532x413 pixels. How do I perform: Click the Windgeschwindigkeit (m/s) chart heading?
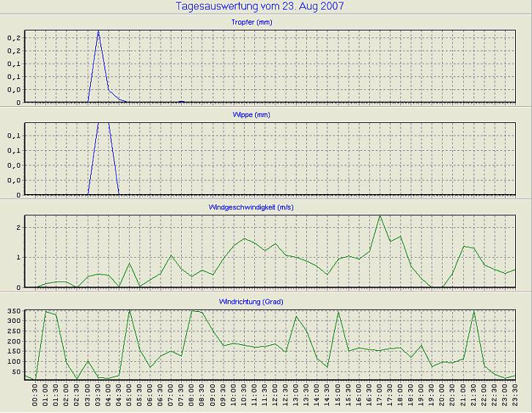266,208
